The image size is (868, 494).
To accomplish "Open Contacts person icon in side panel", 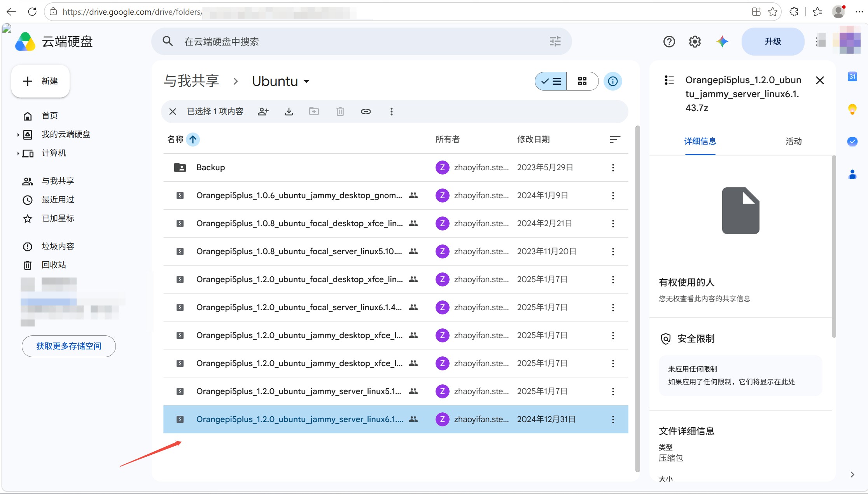I will pyautogui.click(x=852, y=175).
